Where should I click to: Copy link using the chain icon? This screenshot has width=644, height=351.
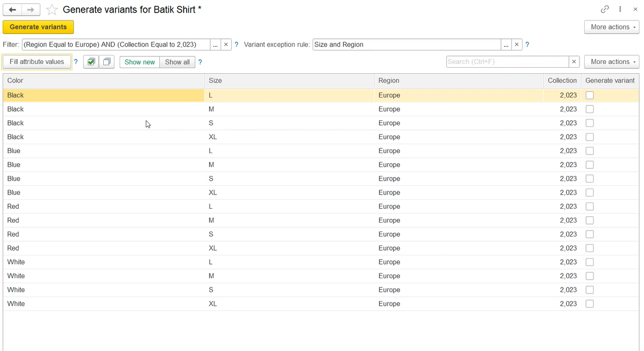605,9
